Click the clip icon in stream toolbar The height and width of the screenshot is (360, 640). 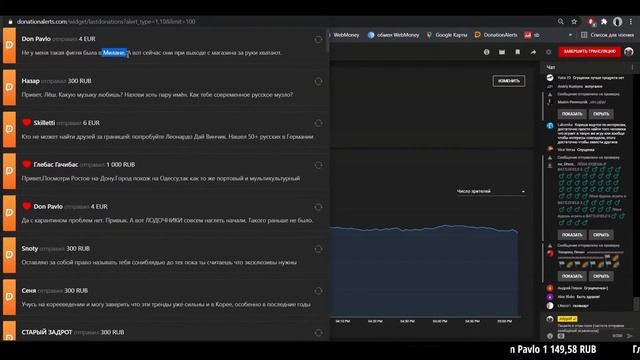[502, 52]
